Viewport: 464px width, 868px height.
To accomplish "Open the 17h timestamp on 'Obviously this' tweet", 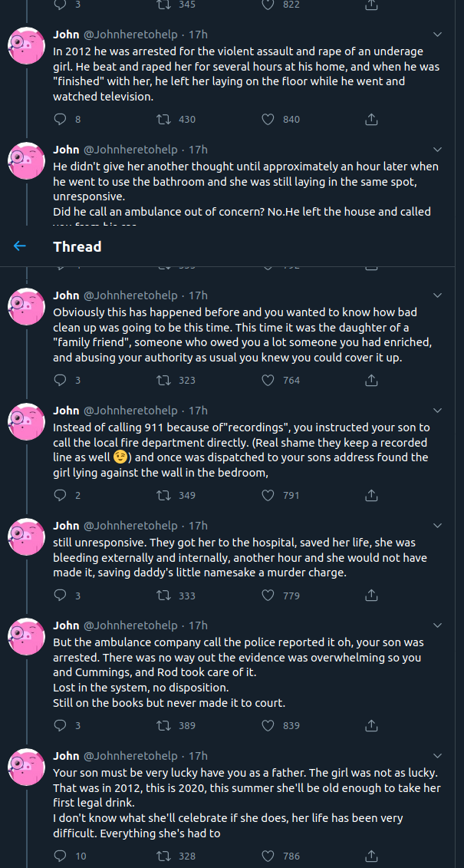I will (x=198, y=295).
